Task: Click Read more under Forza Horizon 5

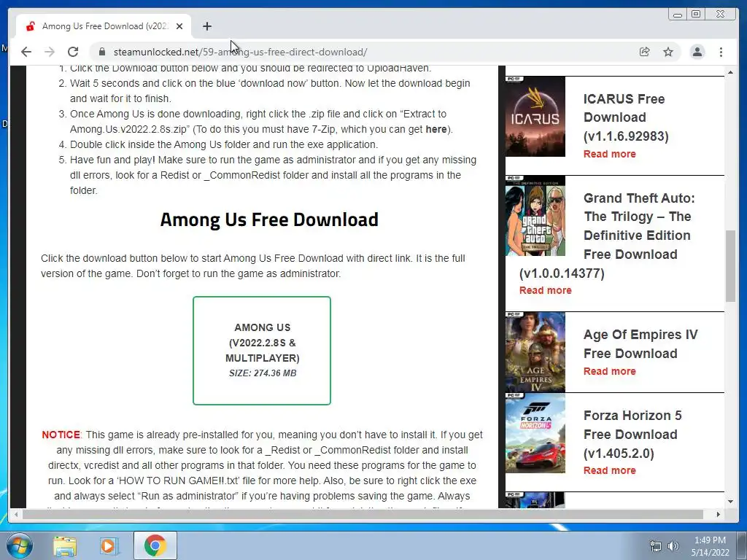Action: 609,470
